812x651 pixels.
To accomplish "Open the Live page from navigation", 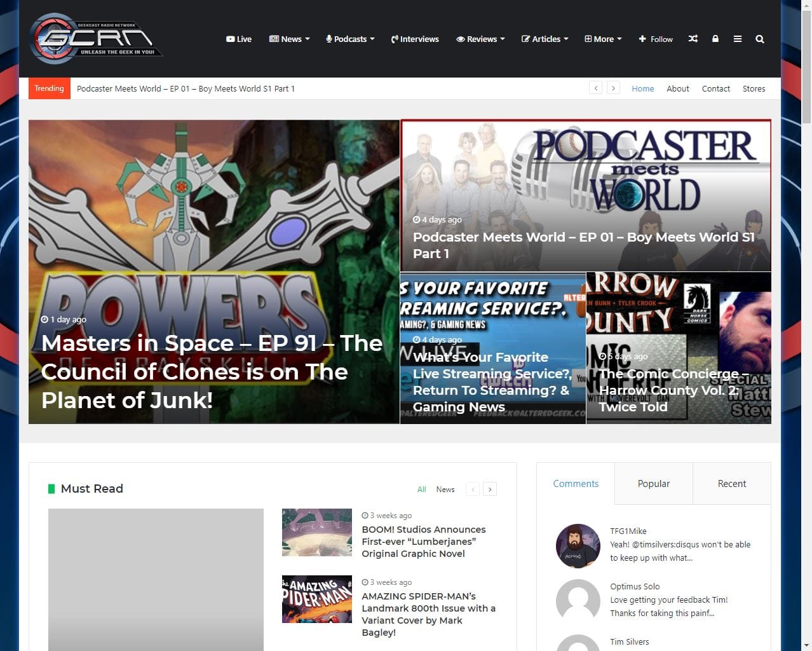I will coord(239,39).
